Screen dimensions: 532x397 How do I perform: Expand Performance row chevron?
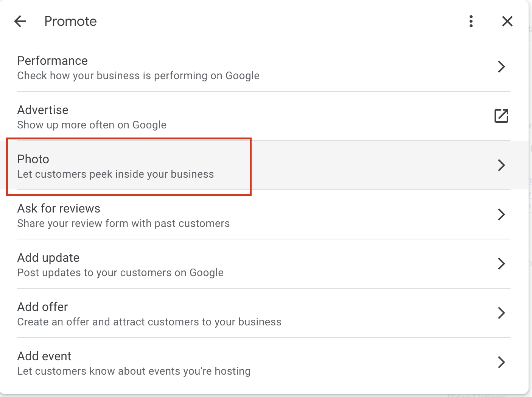(x=501, y=67)
